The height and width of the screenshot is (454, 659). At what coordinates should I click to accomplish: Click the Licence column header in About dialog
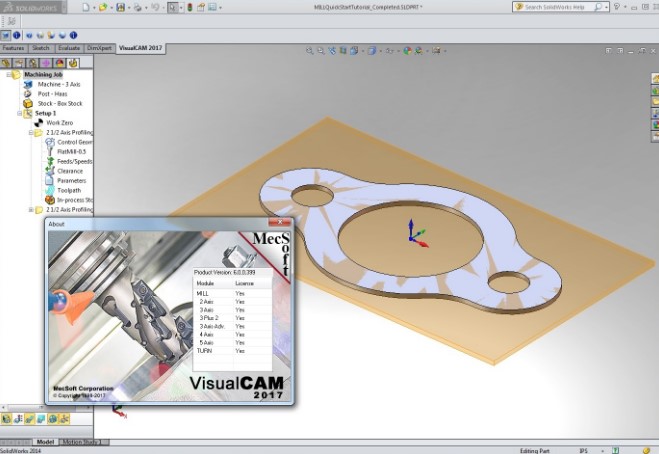(x=253, y=283)
